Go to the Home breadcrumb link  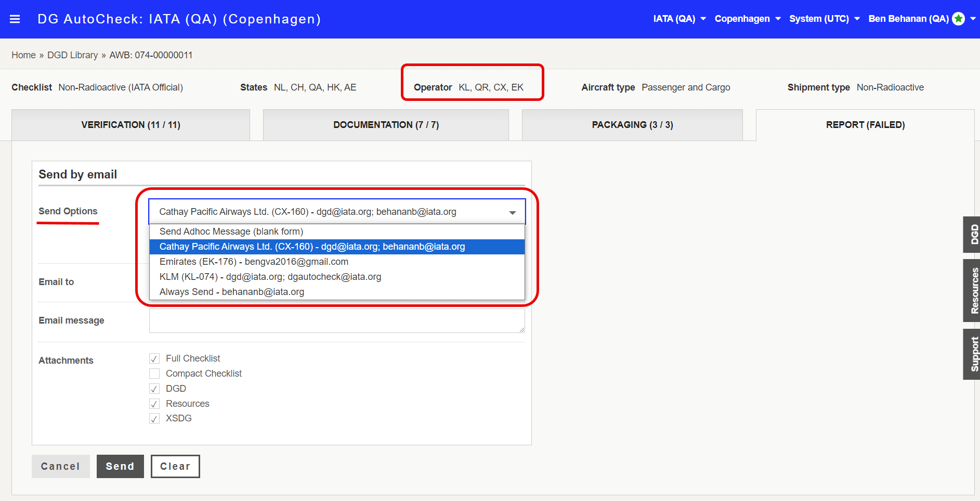point(24,55)
